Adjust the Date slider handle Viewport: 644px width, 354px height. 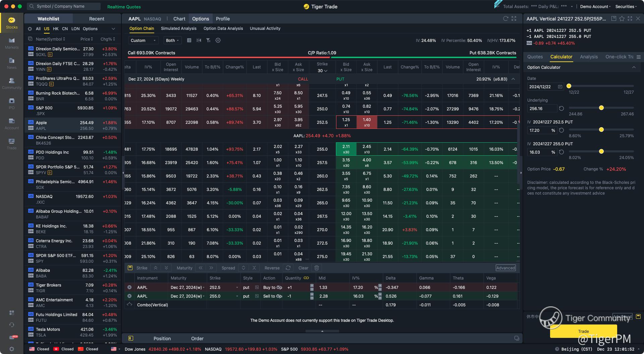(x=569, y=86)
